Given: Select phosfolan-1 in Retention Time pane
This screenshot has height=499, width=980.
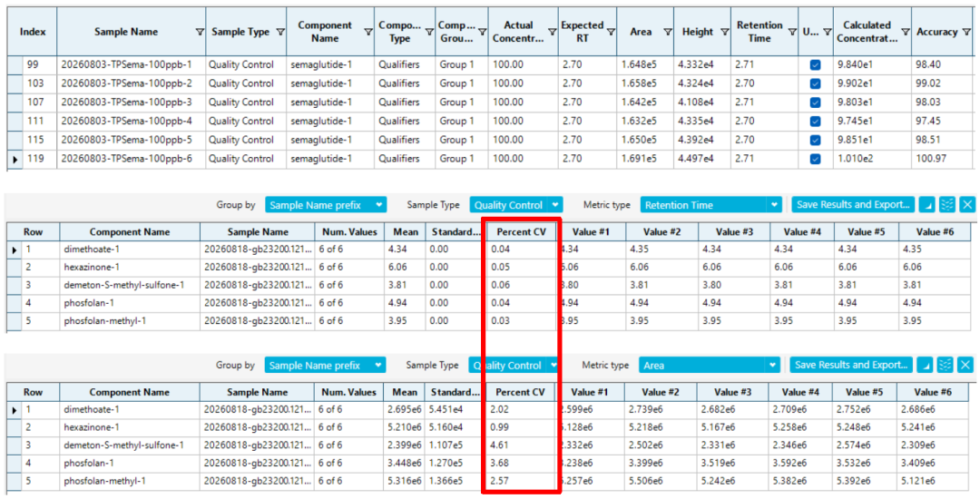Looking at the screenshot, I should pos(87,303).
